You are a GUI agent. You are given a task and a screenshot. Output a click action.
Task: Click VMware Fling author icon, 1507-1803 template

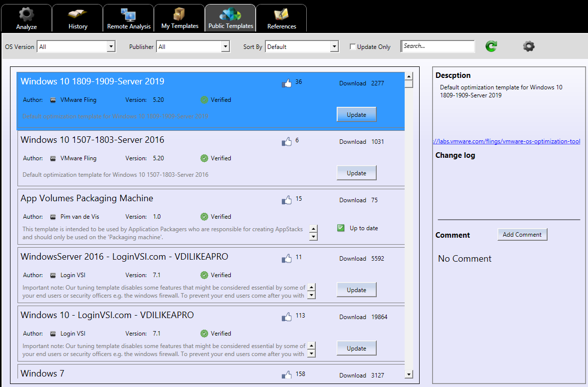click(x=53, y=159)
